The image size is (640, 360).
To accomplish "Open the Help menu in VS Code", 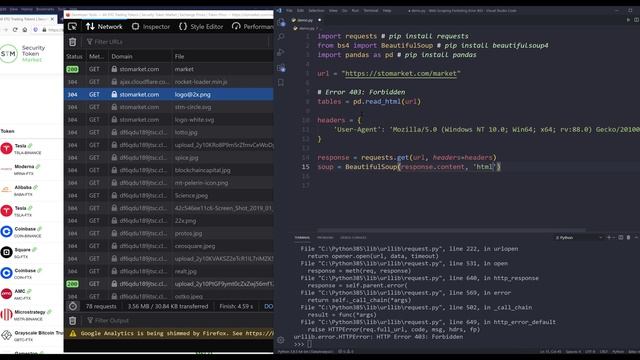I will click(387, 11).
